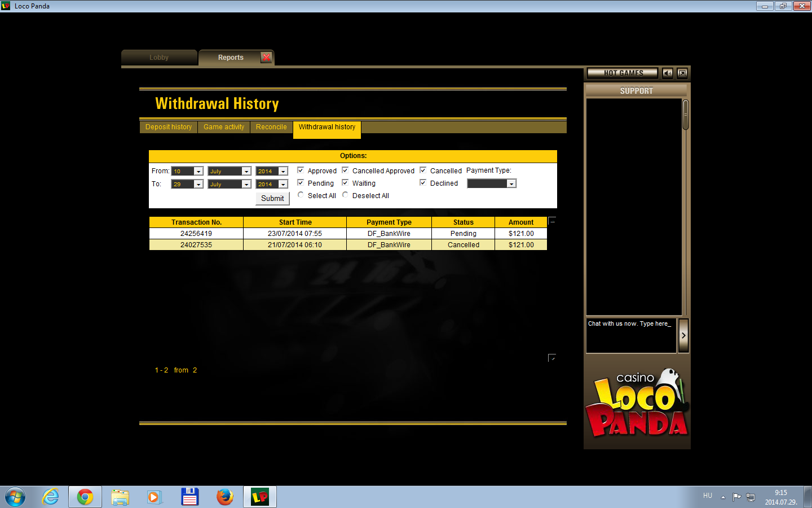Click the fullscreen icon beside speaker
Screen dimensions: 812x508
(x=682, y=73)
